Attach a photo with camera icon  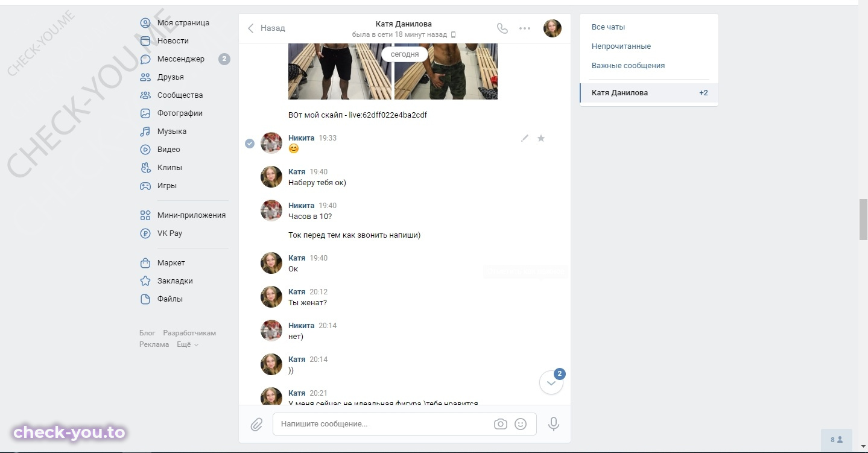tap(501, 424)
